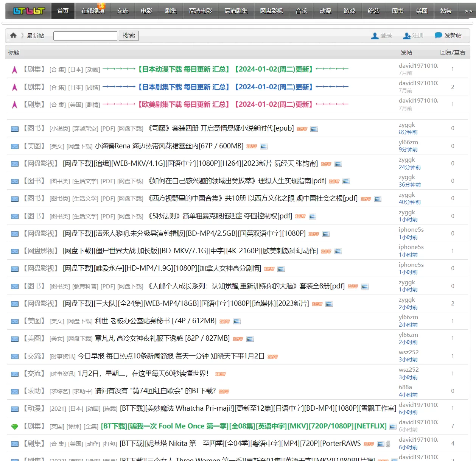Open user profile iphone5s on 活死人黎明 thread
Screen dimensions: 476x461
(x=411, y=230)
